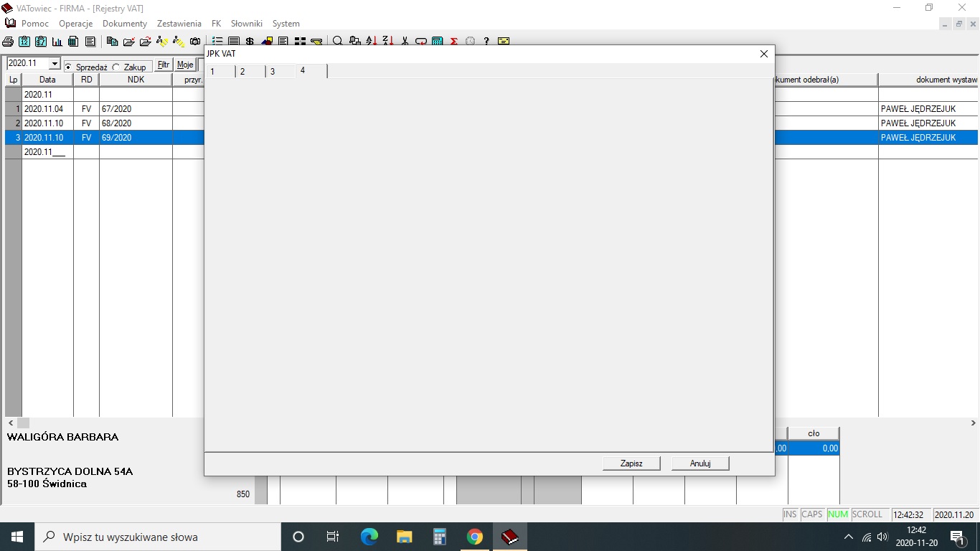This screenshot has height=551, width=980.
Task: Switch to tab 2 in JPK VAT
Action: (242, 72)
